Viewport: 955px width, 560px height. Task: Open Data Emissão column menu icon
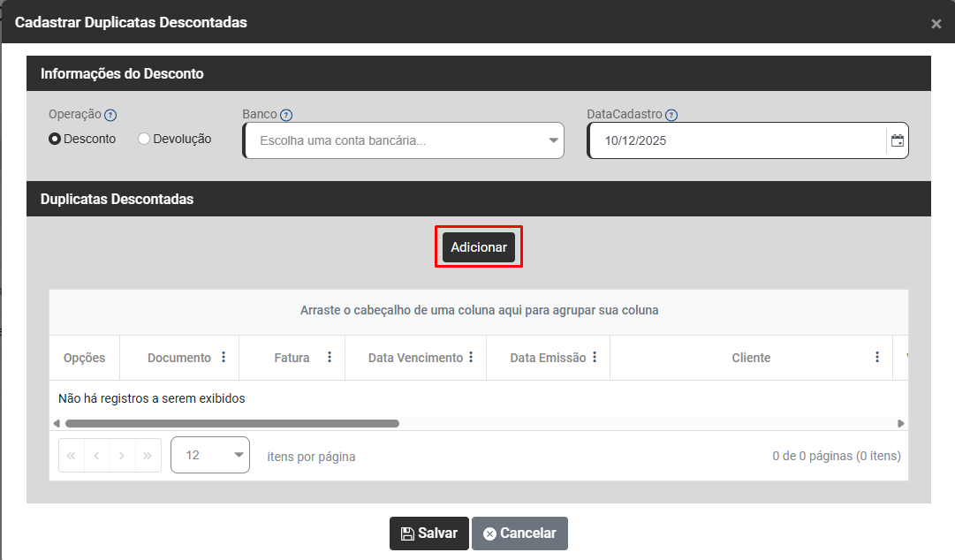pyautogui.click(x=595, y=358)
